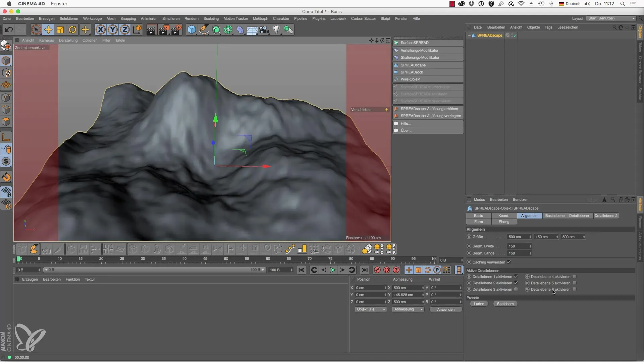Go to end of timeline
This screenshot has width=644, height=362.
365,270
